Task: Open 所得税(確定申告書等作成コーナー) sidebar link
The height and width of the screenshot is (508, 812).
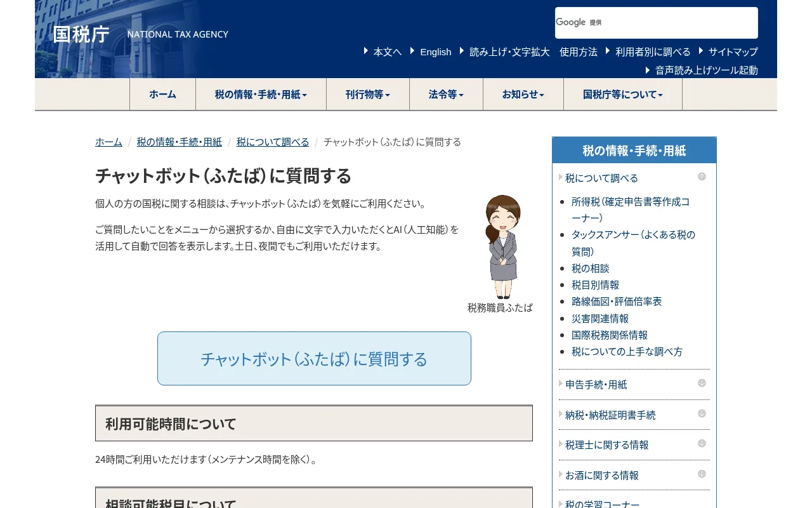Action: point(631,210)
